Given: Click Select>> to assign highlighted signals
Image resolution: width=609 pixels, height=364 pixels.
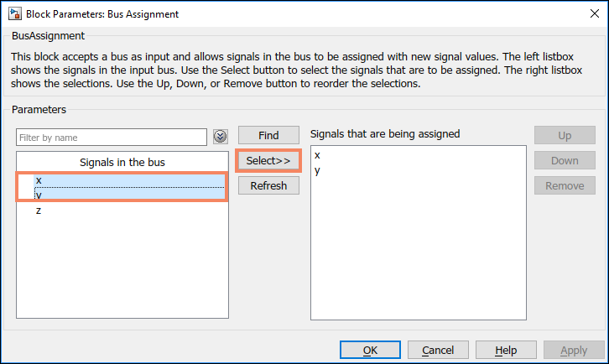Looking at the screenshot, I should pos(268,160).
